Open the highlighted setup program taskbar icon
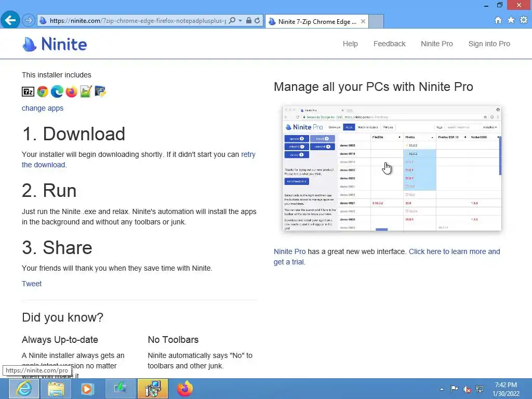This screenshot has height=399, width=532. coord(153,389)
